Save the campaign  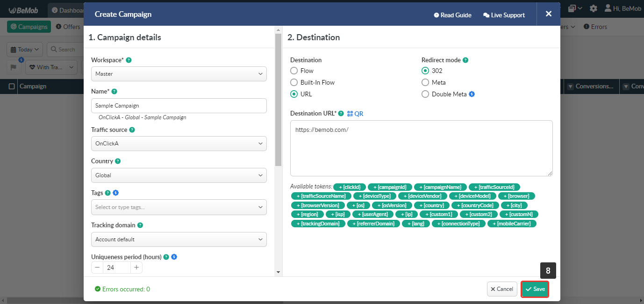pyautogui.click(x=535, y=289)
